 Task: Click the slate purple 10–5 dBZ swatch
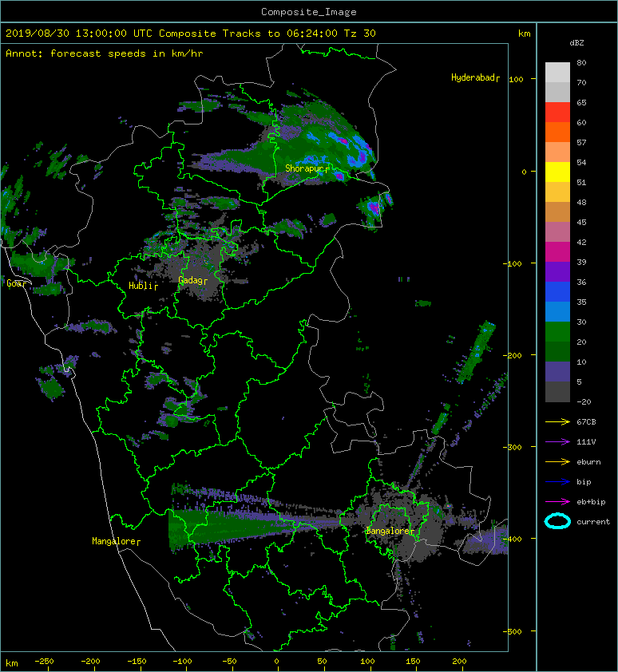tap(557, 372)
